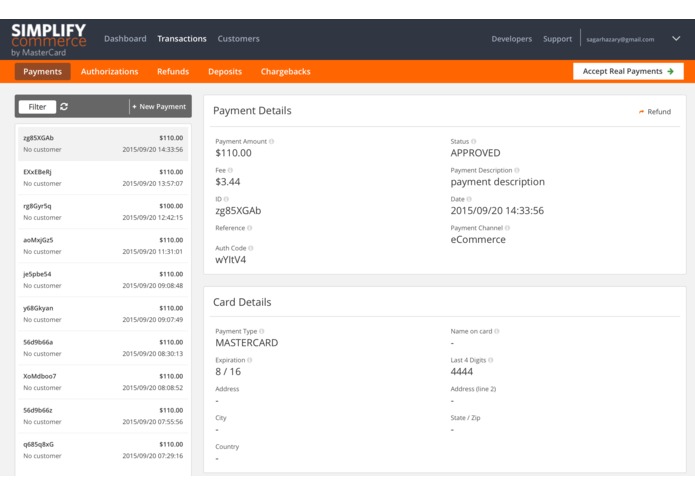
Task: Select payment je5pbe54 in list
Action: pyautogui.click(x=103, y=280)
